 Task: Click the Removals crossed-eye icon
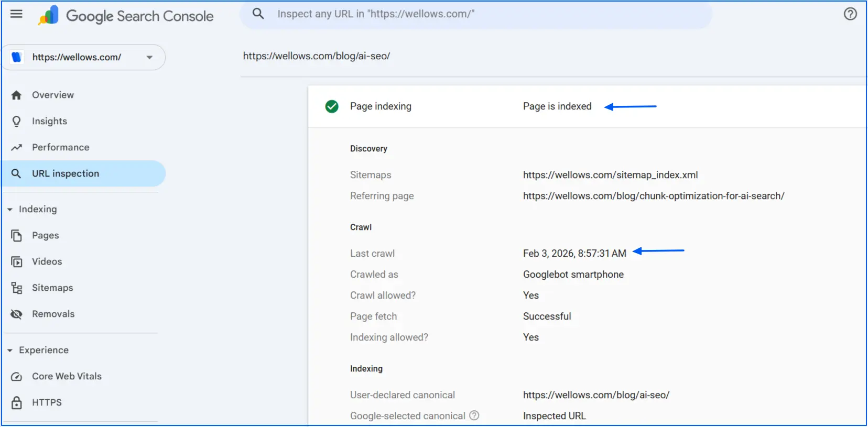pyautogui.click(x=17, y=314)
